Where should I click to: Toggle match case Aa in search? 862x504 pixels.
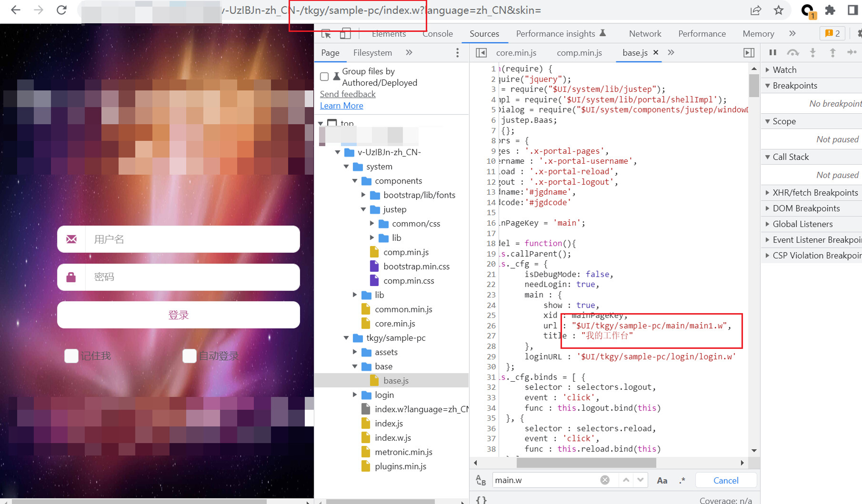(x=662, y=480)
